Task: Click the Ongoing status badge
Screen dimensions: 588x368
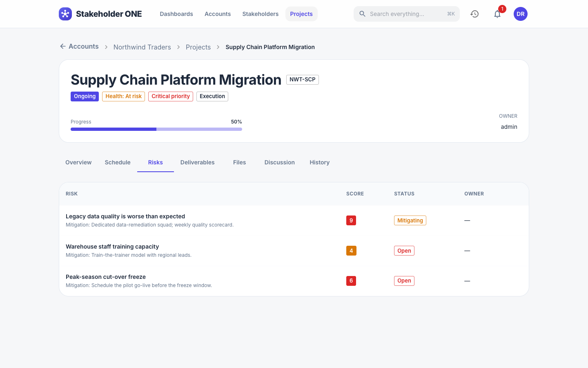Action: [x=85, y=96]
